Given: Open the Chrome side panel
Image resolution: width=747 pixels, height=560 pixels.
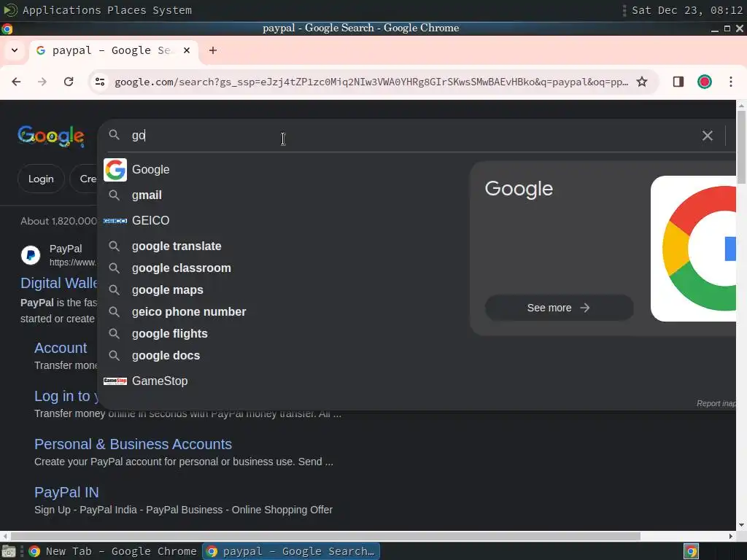Looking at the screenshot, I should click(x=678, y=82).
